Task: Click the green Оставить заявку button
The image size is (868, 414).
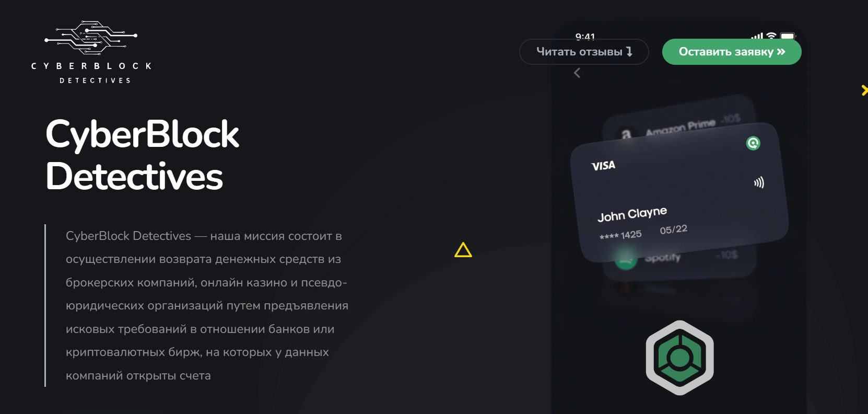Action: 732,52
